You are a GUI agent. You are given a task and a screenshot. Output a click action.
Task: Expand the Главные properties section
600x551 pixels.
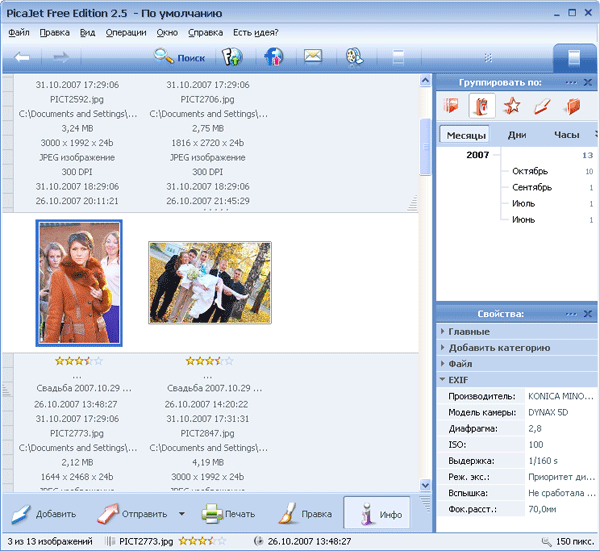pyautogui.click(x=517, y=331)
